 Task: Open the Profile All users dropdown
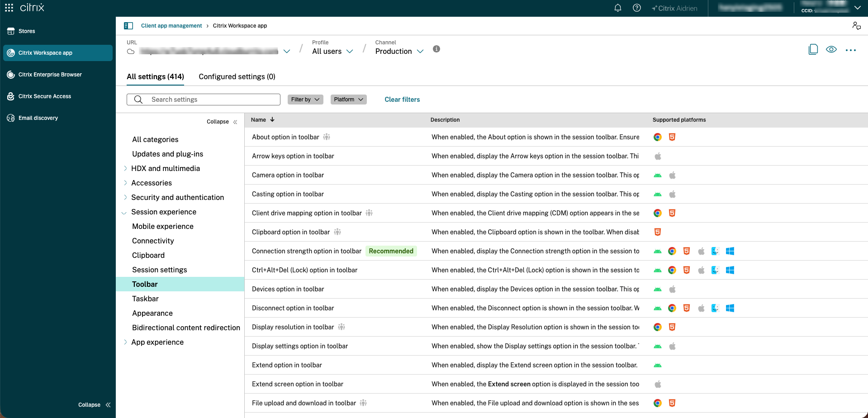tap(332, 51)
